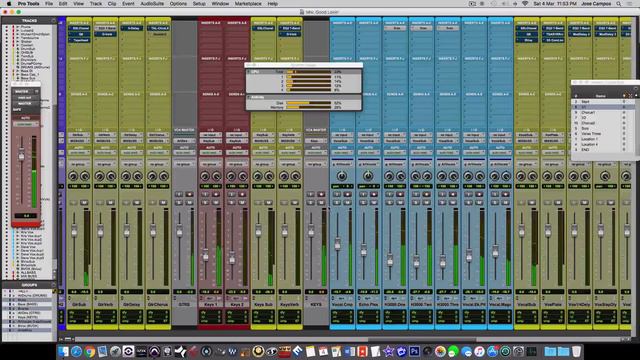Image resolution: width=640 pixels, height=360 pixels.
Task: Open Safari from the Dock
Action: (76, 351)
